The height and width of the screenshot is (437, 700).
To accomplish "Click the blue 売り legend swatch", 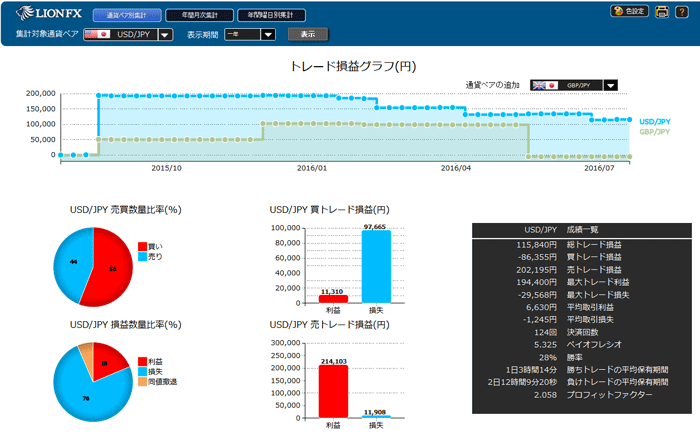I will click(x=142, y=257).
